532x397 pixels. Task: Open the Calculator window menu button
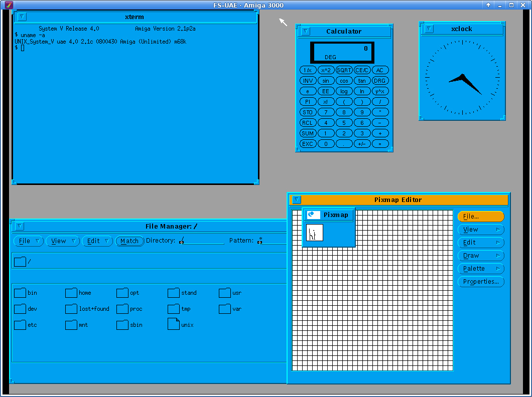pos(305,31)
